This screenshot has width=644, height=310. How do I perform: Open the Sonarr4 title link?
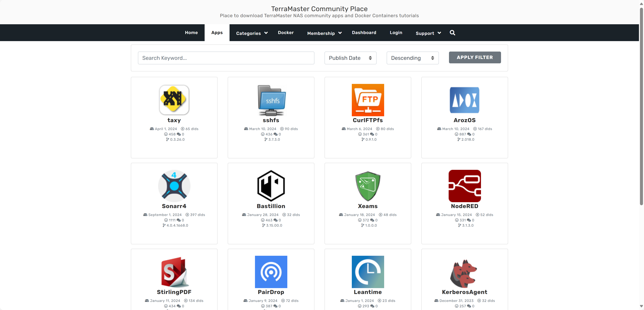pos(174,206)
